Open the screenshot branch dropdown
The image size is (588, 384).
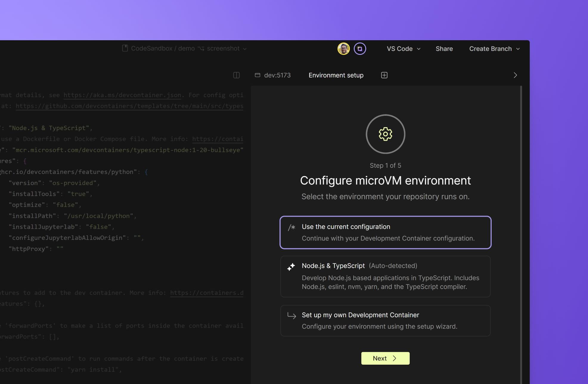pos(226,48)
